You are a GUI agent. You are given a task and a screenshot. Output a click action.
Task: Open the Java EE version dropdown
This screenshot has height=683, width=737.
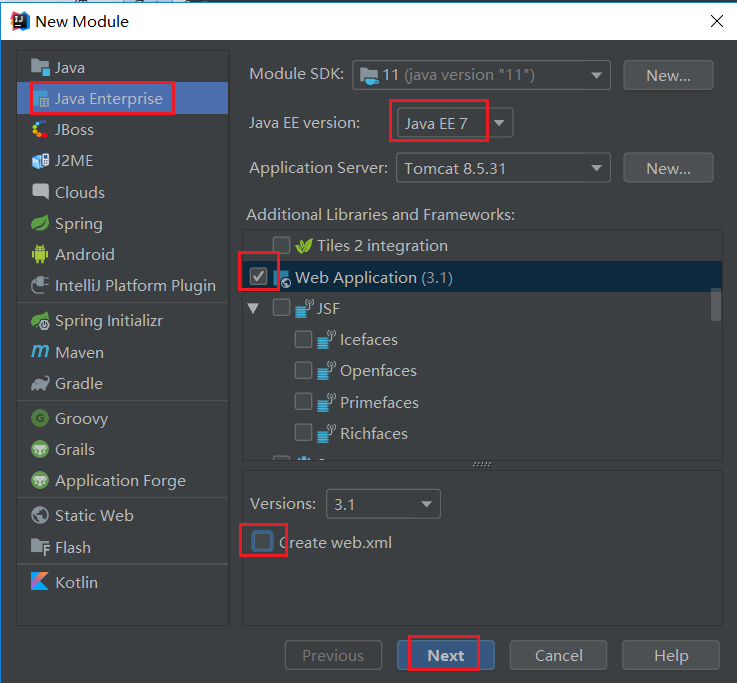point(455,123)
